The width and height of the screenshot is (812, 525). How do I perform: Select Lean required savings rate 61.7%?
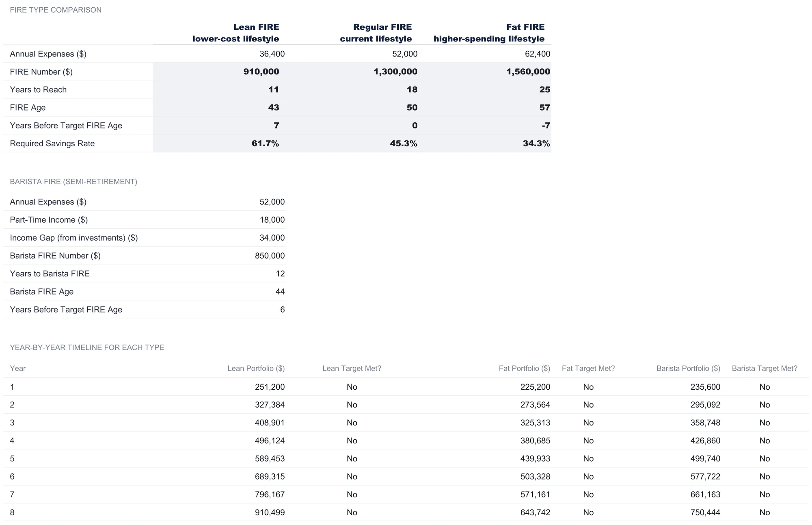[265, 143]
